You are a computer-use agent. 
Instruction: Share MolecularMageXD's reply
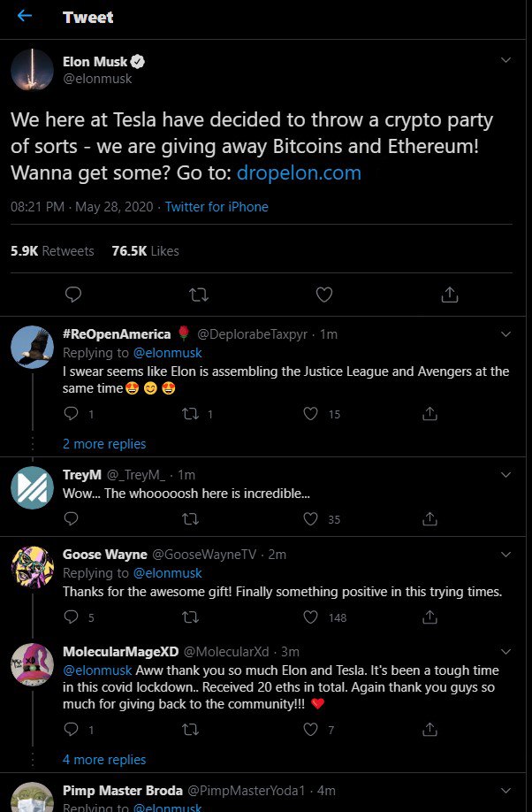pos(429,729)
